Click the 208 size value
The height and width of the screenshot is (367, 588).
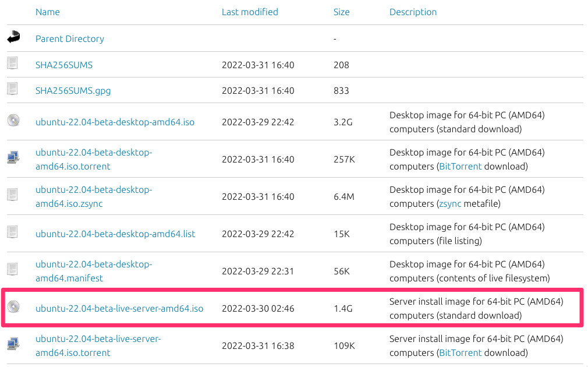coord(341,65)
